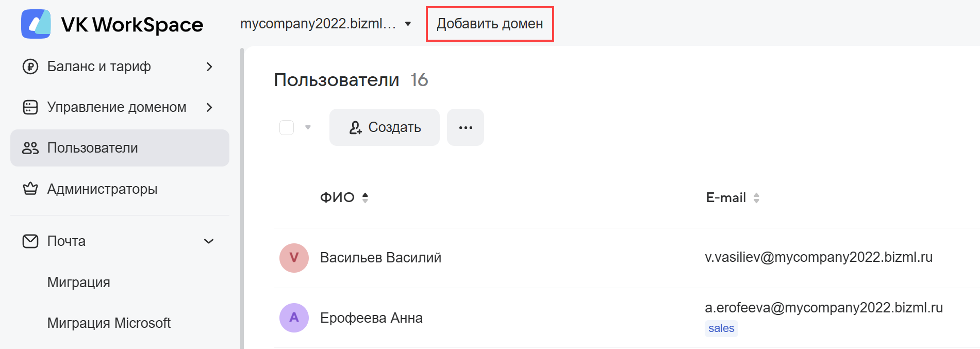Open the three-dots more actions button
The width and height of the screenshot is (980, 349).
[465, 127]
